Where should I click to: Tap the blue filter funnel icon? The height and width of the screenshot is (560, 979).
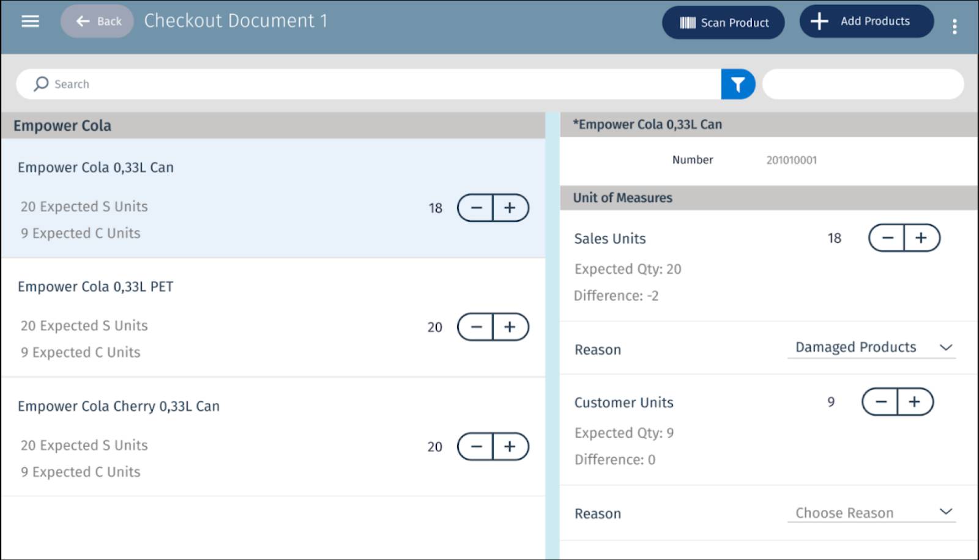(x=738, y=84)
